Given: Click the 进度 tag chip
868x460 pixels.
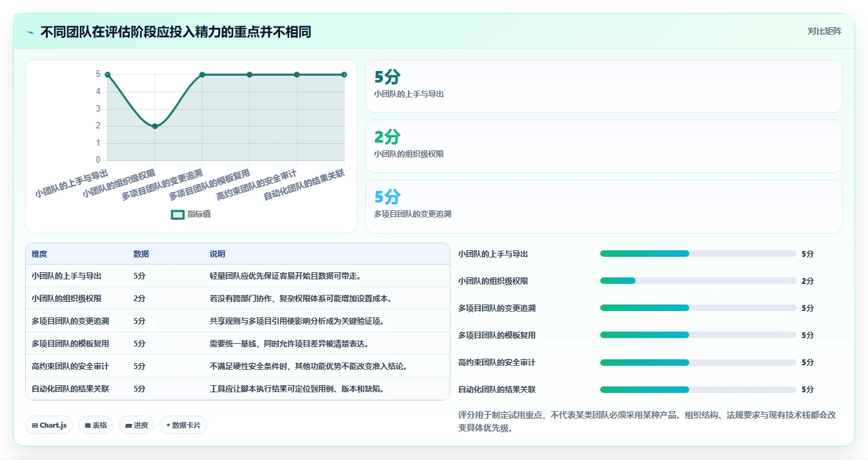Looking at the screenshot, I should coord(136,425).
